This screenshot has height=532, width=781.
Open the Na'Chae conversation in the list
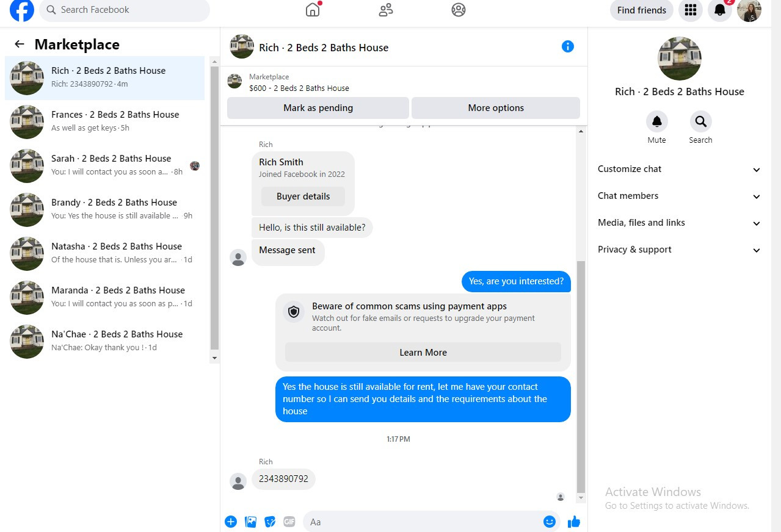point(105,342)
